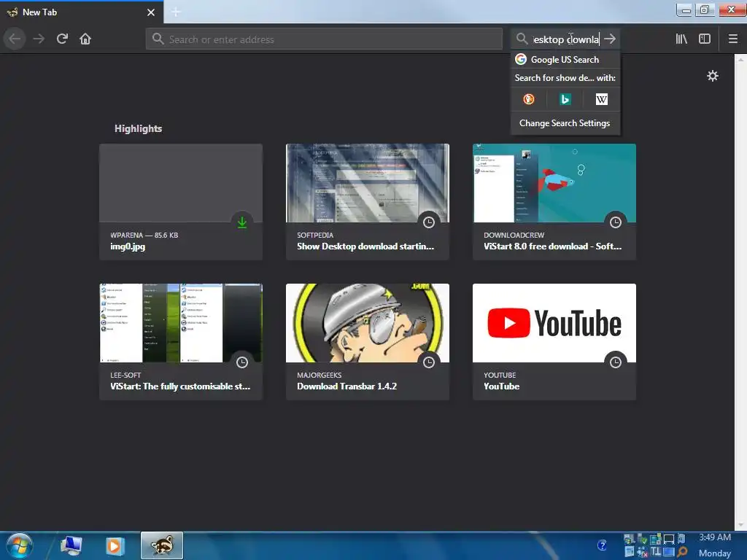
Task: Open LEE-SOFT ViStart highlight thumbnail
Action: (181, 323)
